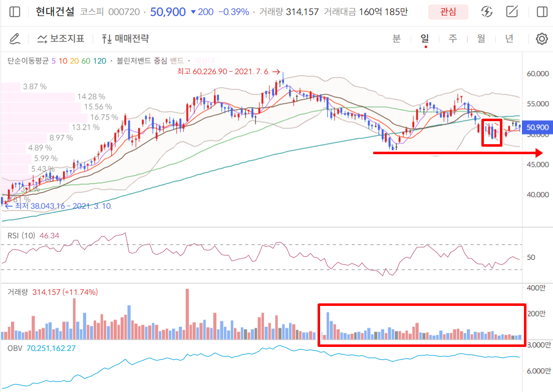Toggle the right side panel icon

click(x=541, y=12)
